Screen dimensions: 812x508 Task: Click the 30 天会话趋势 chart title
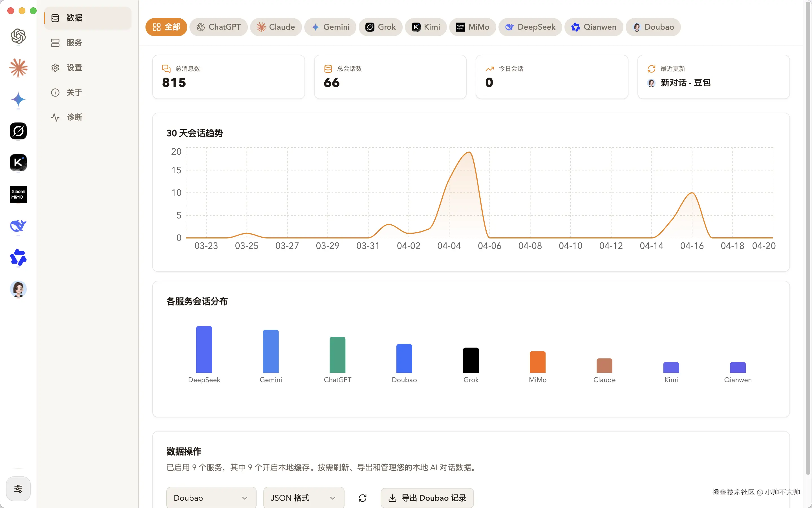pos(195,133)
